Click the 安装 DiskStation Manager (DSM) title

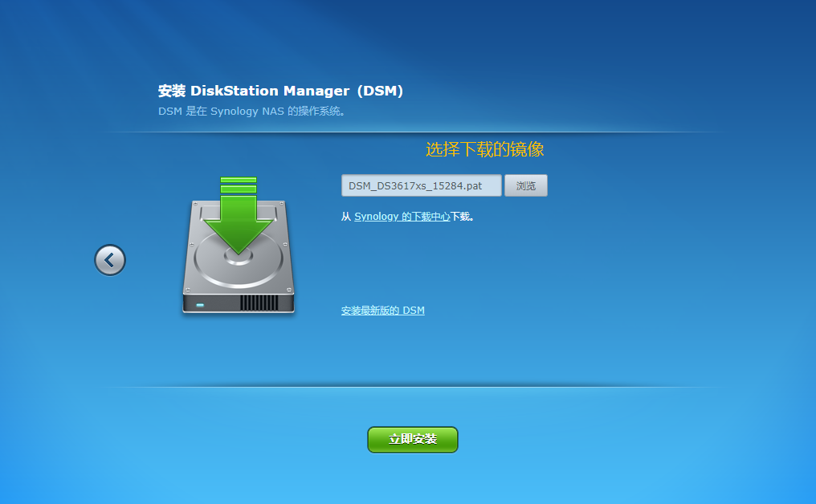[280, 91]
